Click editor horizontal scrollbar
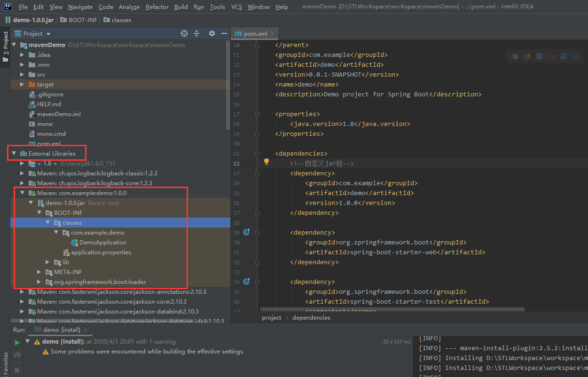This screenshot has width=588, height=377. tap(392, 309)
